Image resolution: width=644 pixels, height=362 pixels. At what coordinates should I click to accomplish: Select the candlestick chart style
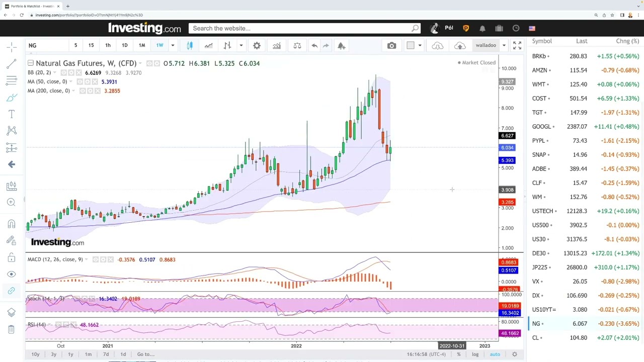tap(190, 46)
